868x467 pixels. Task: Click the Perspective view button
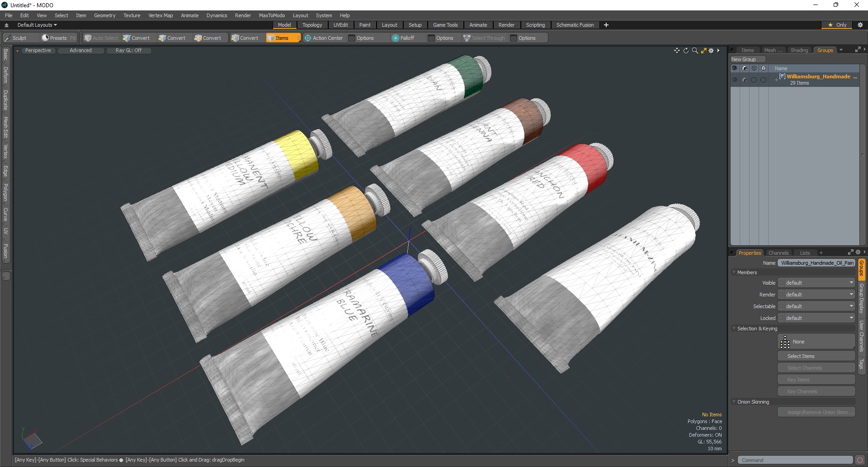click(x=38, y=50)
